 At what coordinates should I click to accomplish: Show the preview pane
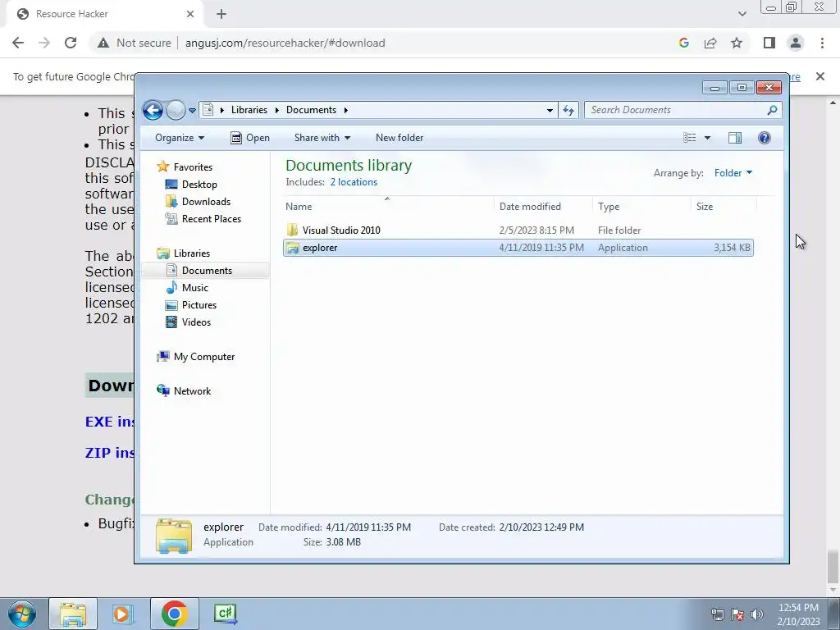click(x=735, y=138)
